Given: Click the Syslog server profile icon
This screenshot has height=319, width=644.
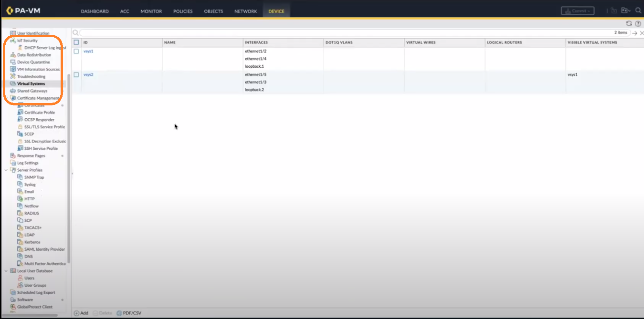Looking at the screenshot, I should pos(20,184).
